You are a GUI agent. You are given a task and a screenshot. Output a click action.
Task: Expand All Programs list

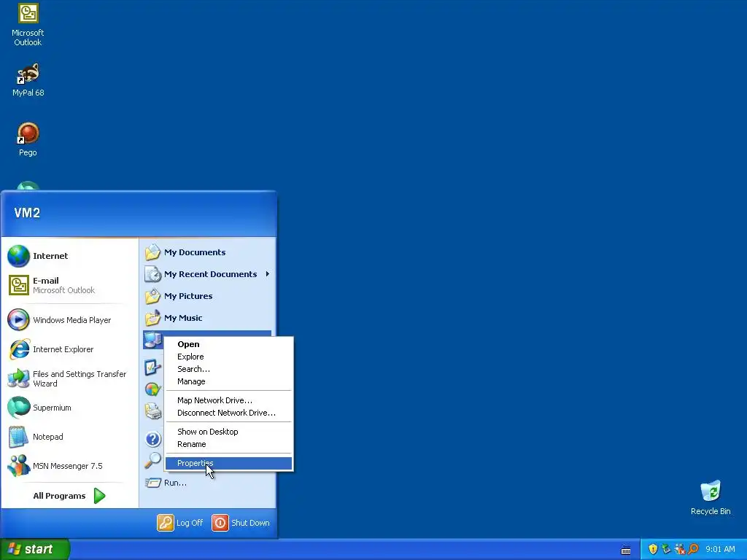coord(69,496)
